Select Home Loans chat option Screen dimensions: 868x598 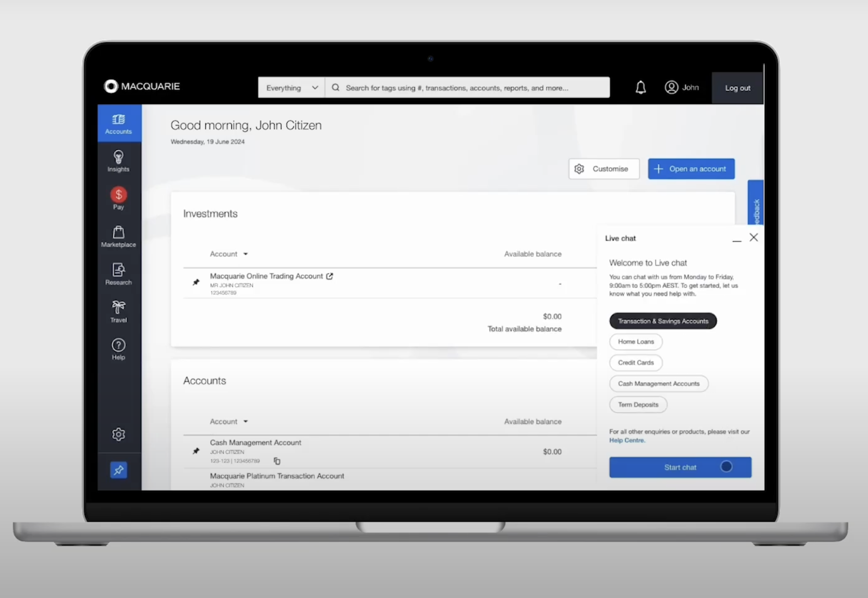(x=635, y=341)
